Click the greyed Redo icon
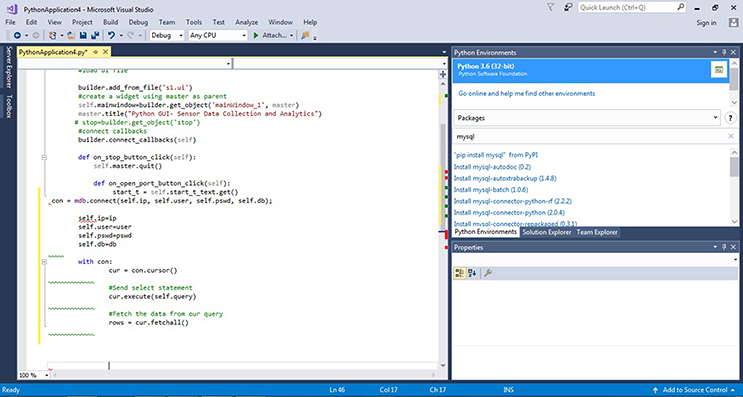The height and width of the screenshot is (397, 743). point(131,36)
